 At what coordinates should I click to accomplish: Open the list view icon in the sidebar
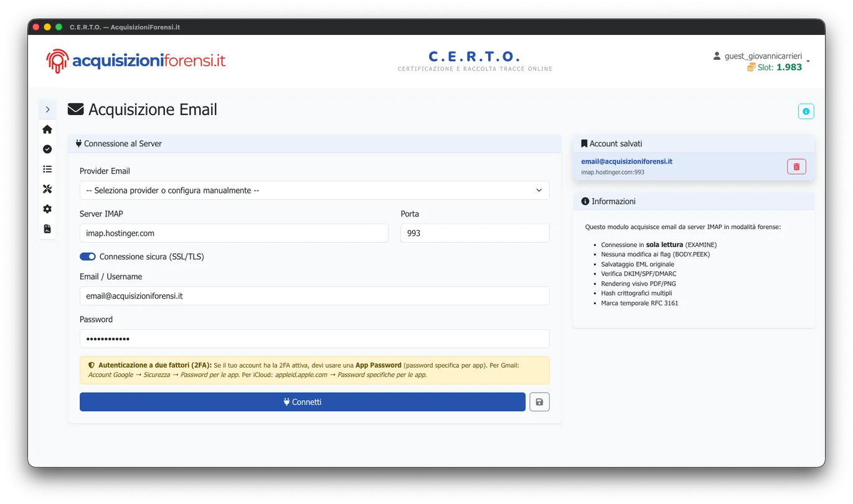point(47,169)
